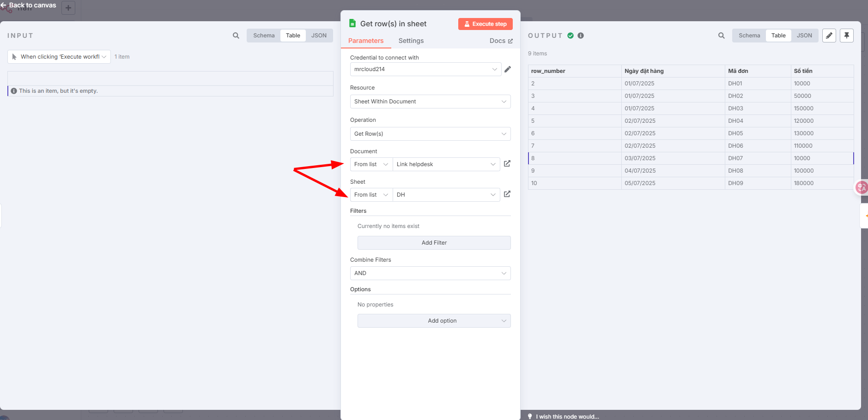The width and height of the screenshot is (868, 420).
Task: Open Document mode 'From list' dropdown
Action: tap(371, 164)
